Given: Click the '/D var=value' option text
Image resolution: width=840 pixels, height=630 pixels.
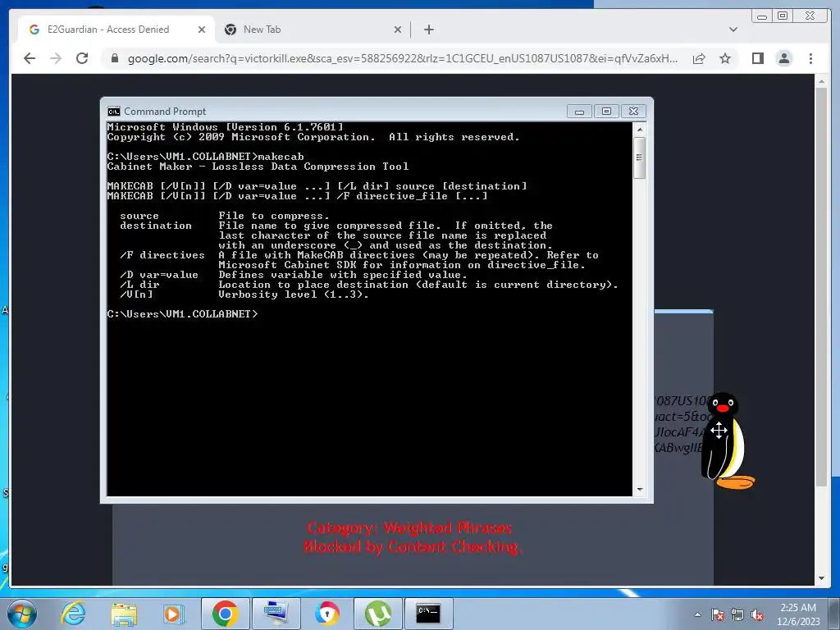Looking at the screenshot, I should click(159, 275).
